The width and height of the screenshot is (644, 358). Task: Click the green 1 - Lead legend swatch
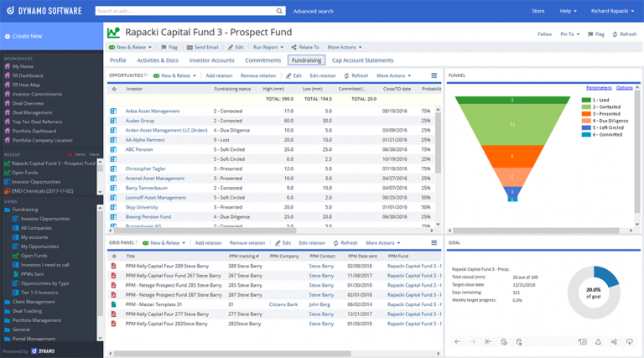pyautogui.click(x=586, y=100)
